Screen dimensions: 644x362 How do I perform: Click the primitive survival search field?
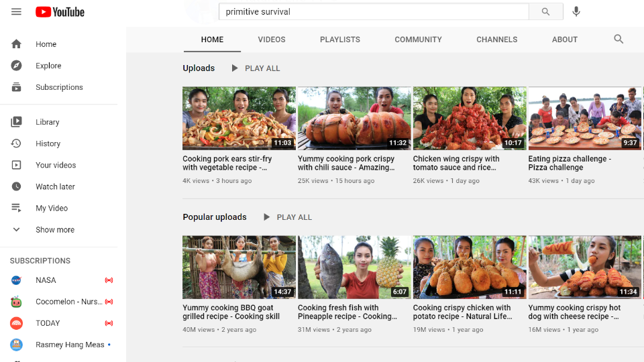374,11
